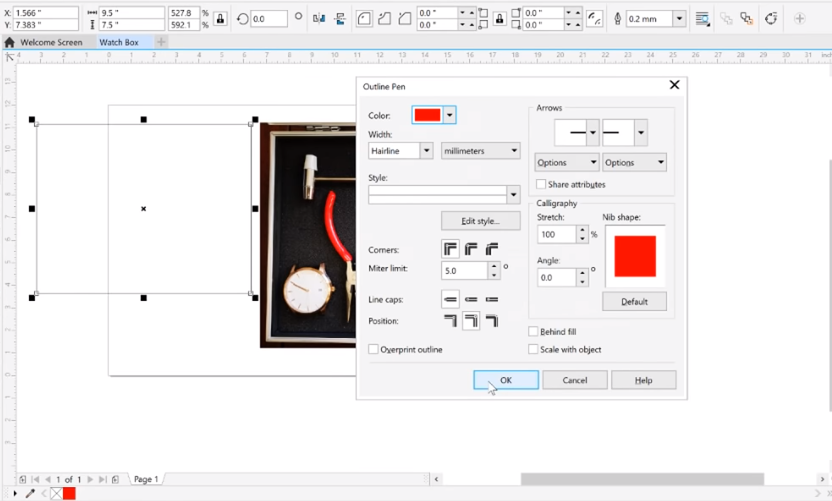
Task: Open the Hairline width dropdown
Action: pos(427,151)
